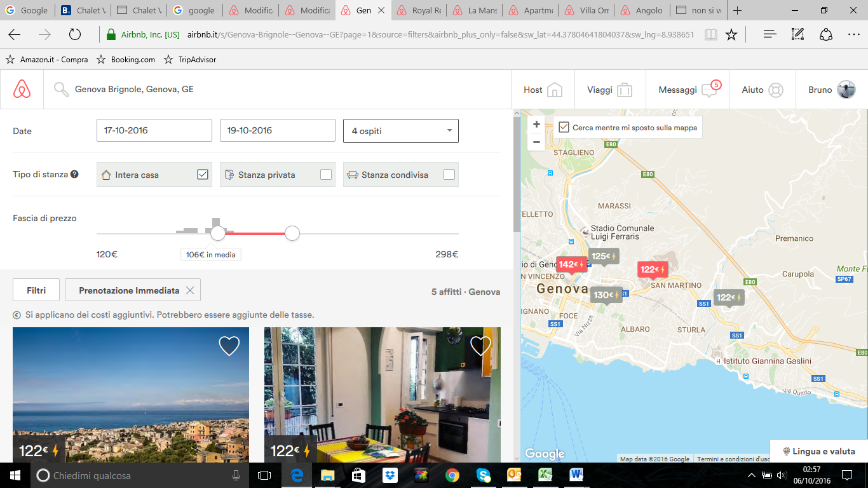This screenshot has width=868, height=488.
Task: Open sea-view listing photo 122€
Action: click(131, 395)
